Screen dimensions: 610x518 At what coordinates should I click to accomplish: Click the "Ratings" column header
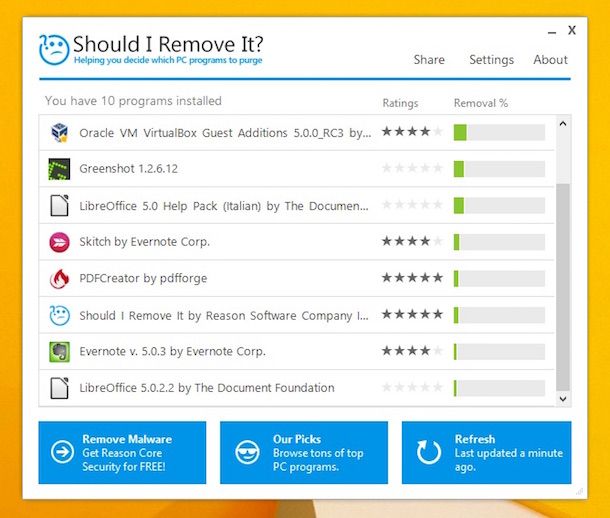pyautogui.click(x=400, y=103)
